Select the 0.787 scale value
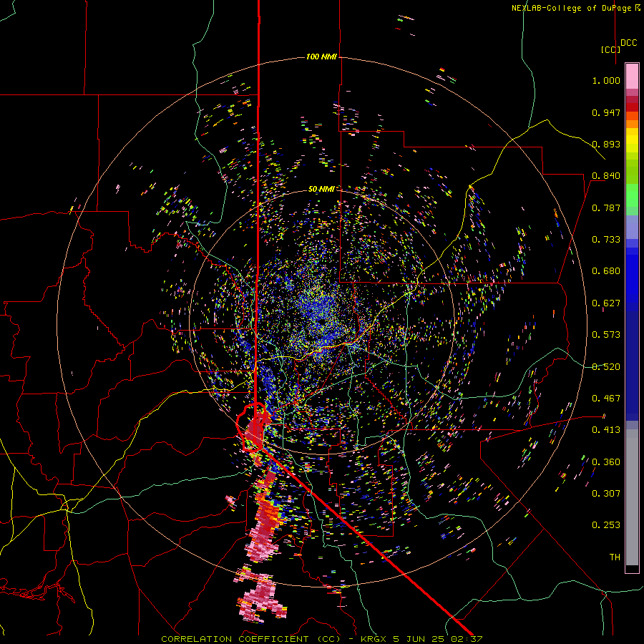Screen dimensions: 644x644 tap(606, 208)
